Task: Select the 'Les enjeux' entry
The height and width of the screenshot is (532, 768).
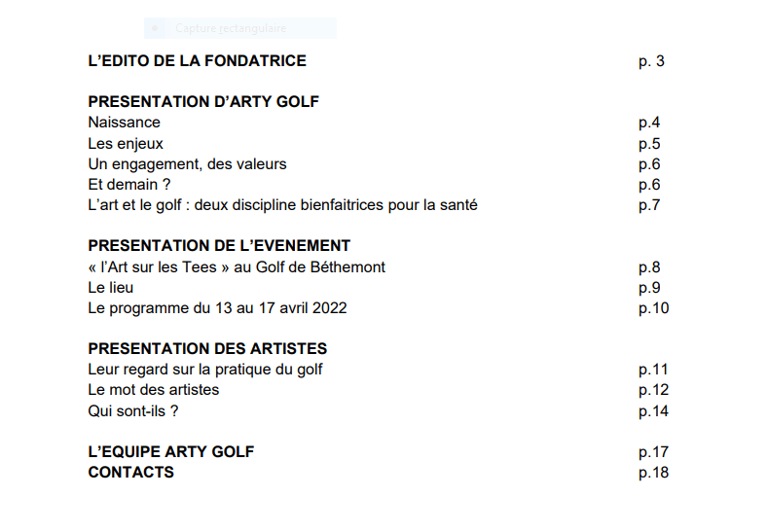Action: [x=126, y=144]
